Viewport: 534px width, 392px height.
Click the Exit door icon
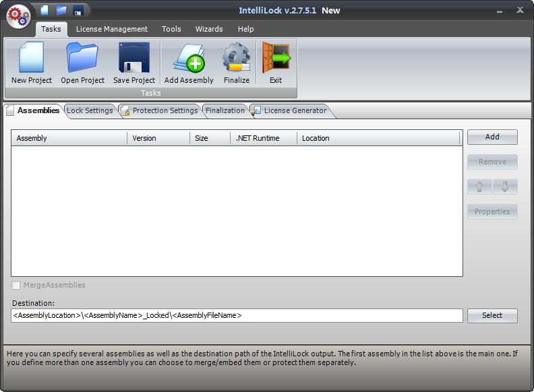[x=276, y=63]
